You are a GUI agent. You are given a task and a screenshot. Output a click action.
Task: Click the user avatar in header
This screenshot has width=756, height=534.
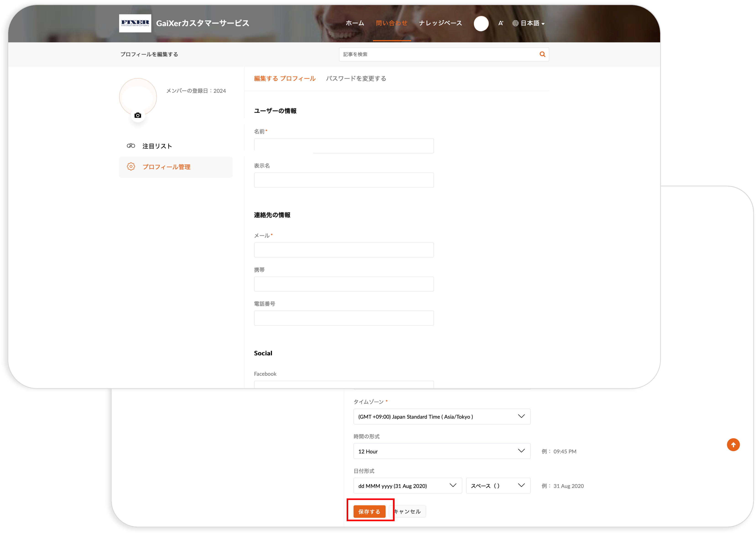pos(481,23)
